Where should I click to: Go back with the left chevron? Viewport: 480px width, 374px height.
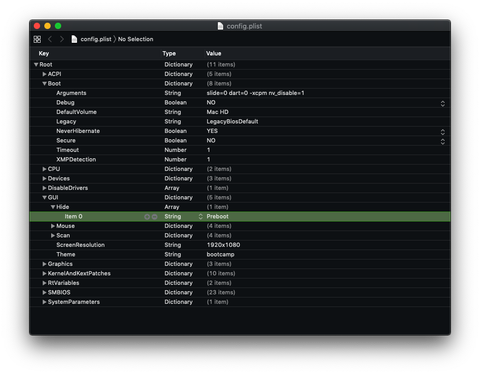point(50,39)
